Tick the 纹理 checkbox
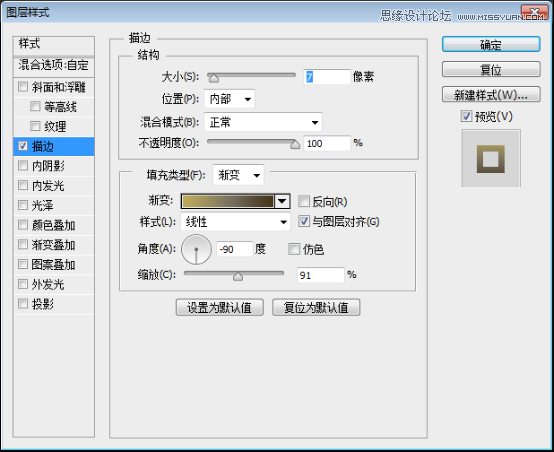Screen dimensions: 554x452 (x=35, y=126)
